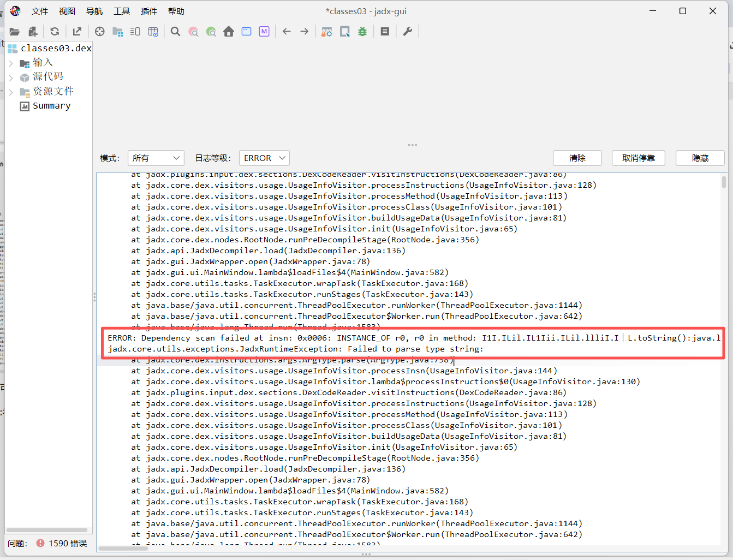Navigate back with left arrow

point(287,32)
